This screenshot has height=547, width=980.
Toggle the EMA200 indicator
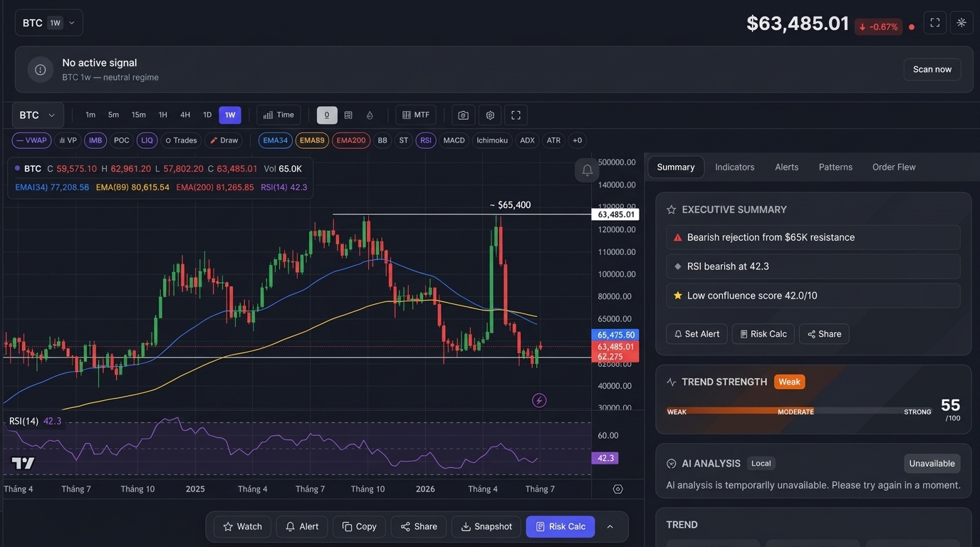[x=350, y=140]
